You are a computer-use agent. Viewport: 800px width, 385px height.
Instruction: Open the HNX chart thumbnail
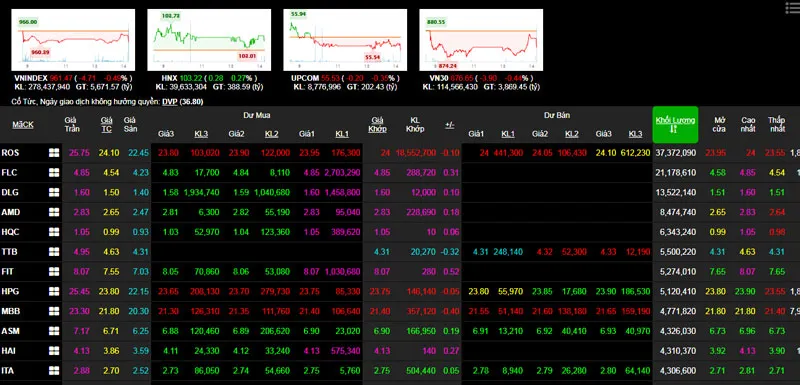click(x=209, y=40)
